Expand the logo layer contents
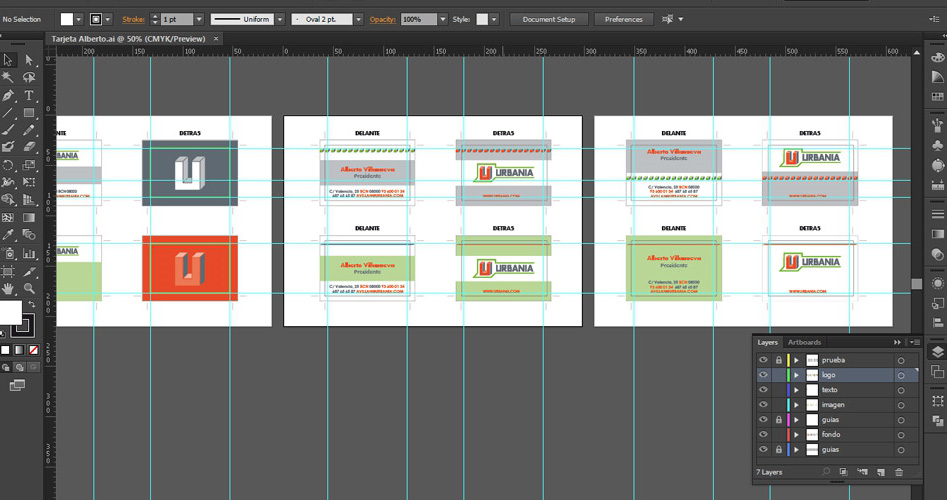The height and width of the screenshot is (500, 947). click(x=796, y=375)
